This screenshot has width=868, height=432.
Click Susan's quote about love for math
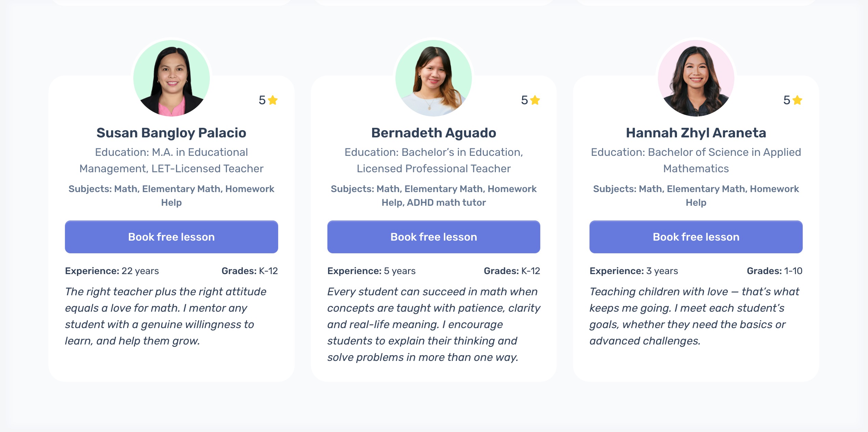[166, 316]
